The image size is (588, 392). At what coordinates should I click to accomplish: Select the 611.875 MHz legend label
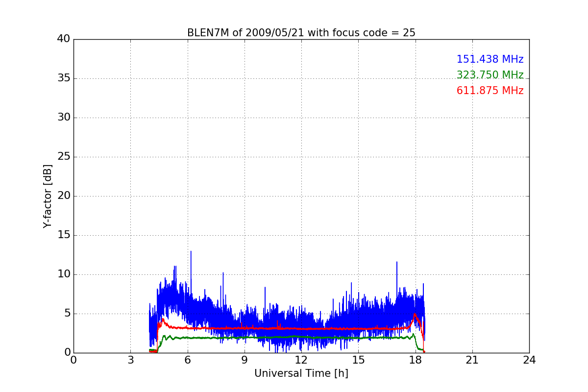[490, 91]
